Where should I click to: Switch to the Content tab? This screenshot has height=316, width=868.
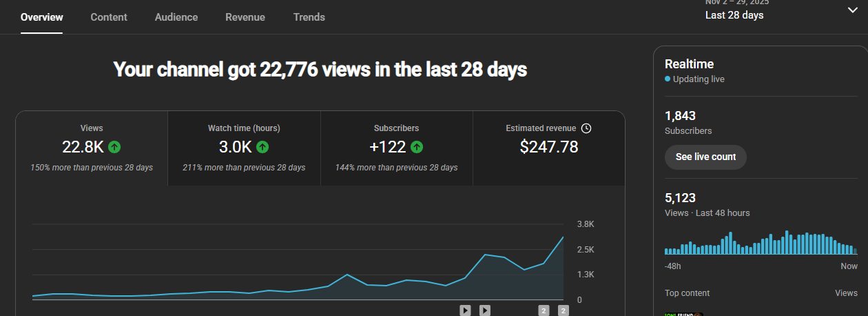(109, 17)
